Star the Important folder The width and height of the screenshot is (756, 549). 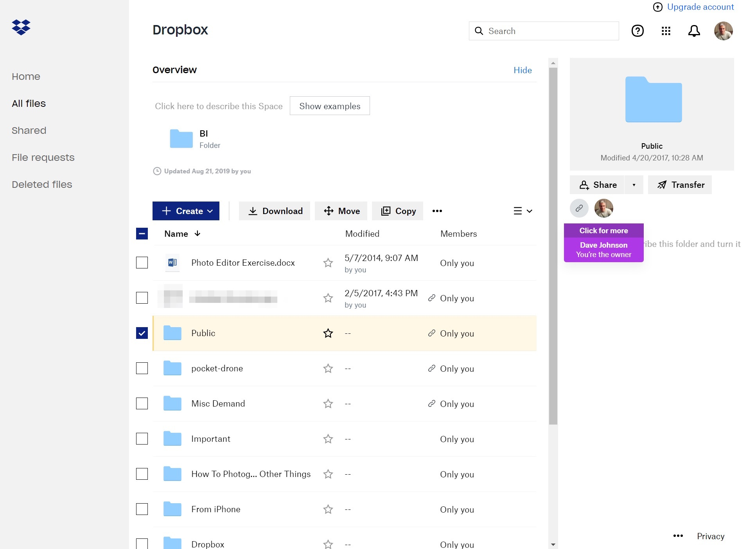[328, 439]
